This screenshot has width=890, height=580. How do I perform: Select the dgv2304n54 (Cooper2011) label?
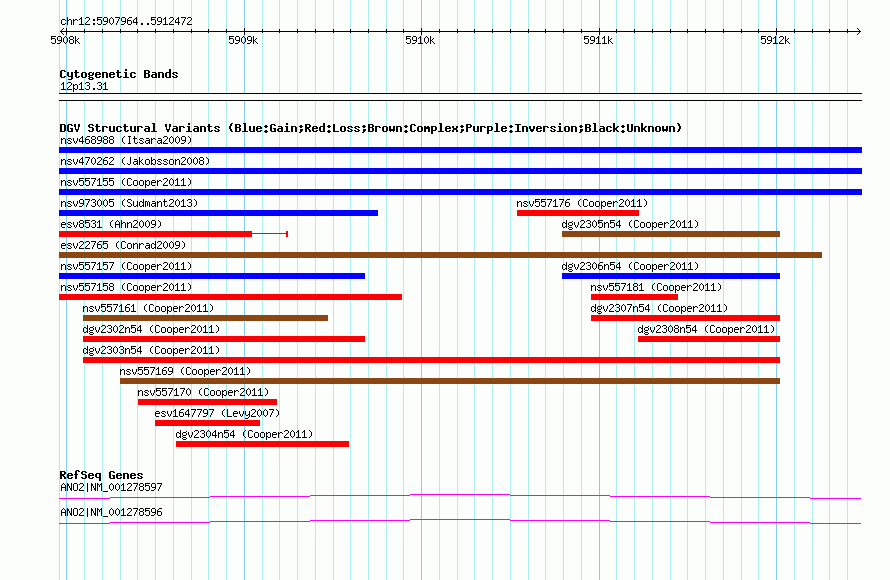point(244,434)
